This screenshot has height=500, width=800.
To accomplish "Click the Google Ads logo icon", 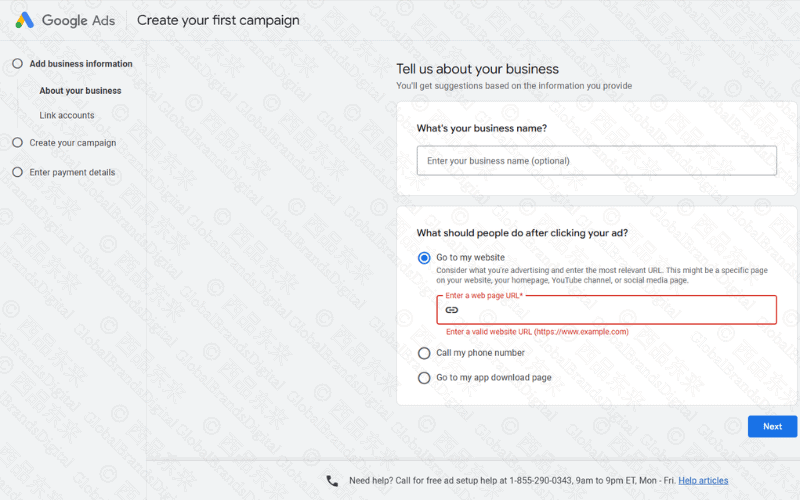I will pos(24,20).
